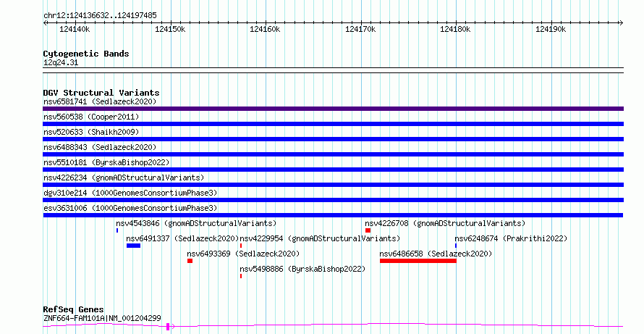Click the nsv520633 (Shaikh2009) label

[91, 132]
